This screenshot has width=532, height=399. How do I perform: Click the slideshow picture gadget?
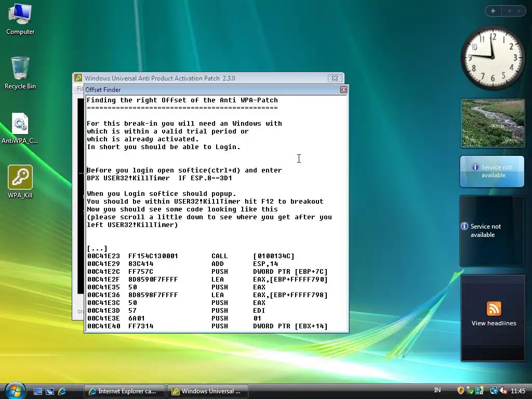(493, 123)
